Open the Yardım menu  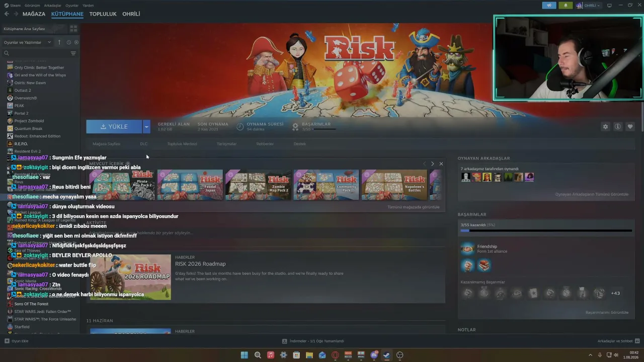(x=88, y=6)
